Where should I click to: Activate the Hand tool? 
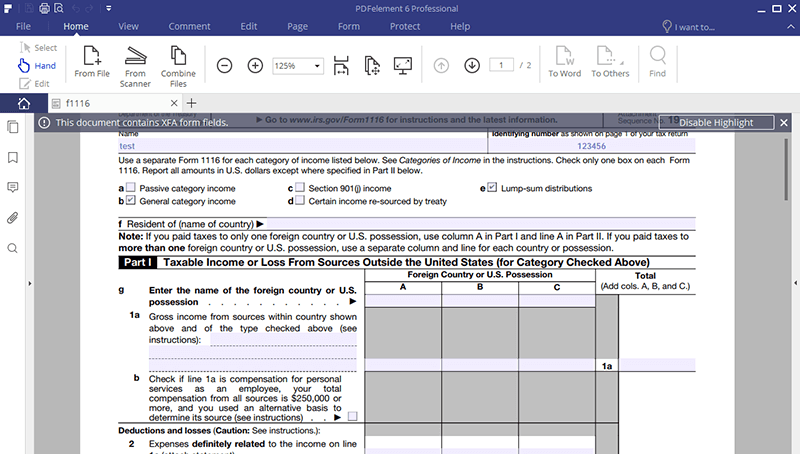(37, 65)
